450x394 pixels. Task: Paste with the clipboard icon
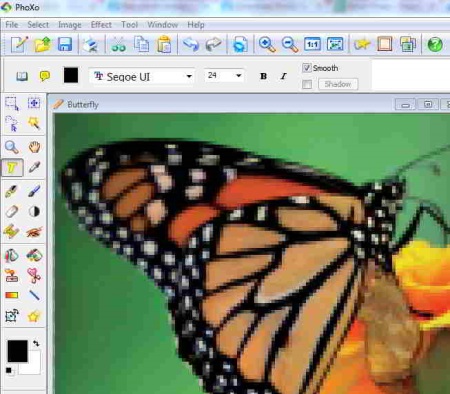point(164,44)
